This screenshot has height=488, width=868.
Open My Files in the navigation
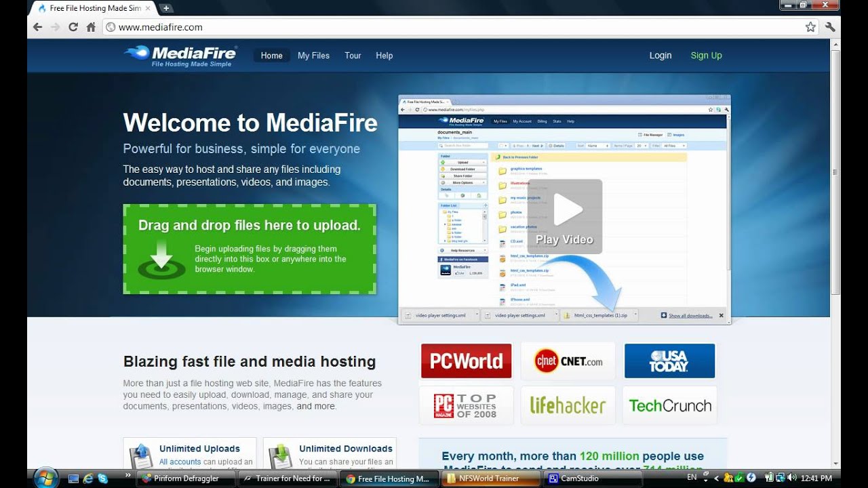[313, 56]
